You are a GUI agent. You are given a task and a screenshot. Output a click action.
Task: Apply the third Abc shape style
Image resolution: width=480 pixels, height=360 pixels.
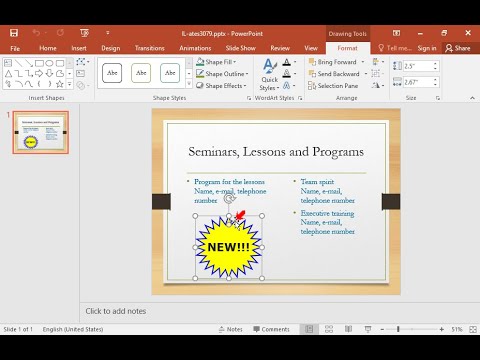pyautogui.click(x=170, y=73)
